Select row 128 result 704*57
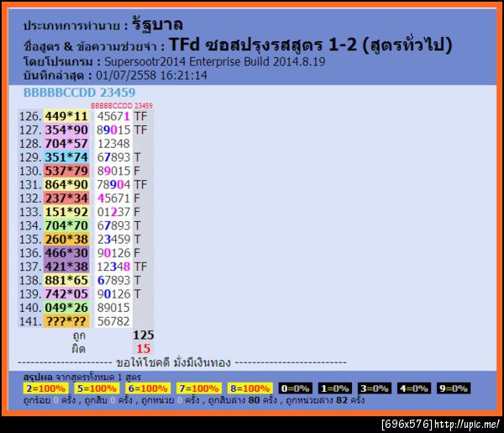The width and height of the screenshot is (504, 433). [66, 144]
